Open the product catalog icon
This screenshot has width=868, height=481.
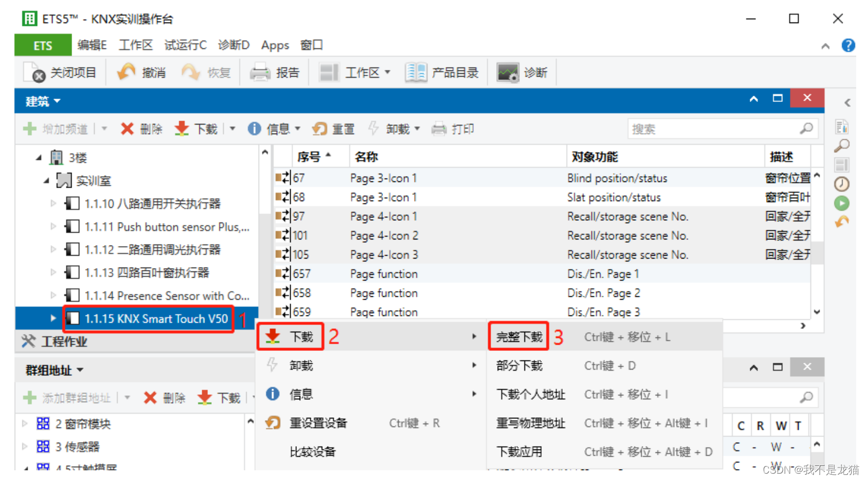click(x=416, y=73)
